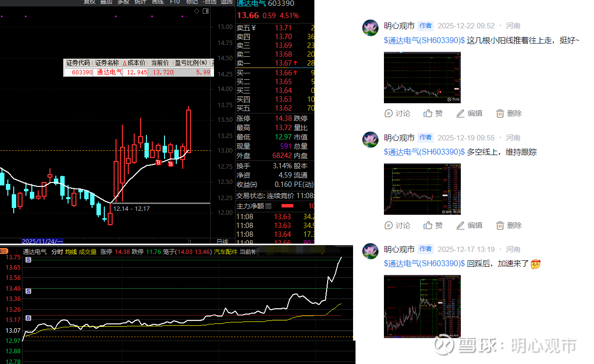Open stock link in the 12-22 post
The image size is (594, 364).
point(424,41)
